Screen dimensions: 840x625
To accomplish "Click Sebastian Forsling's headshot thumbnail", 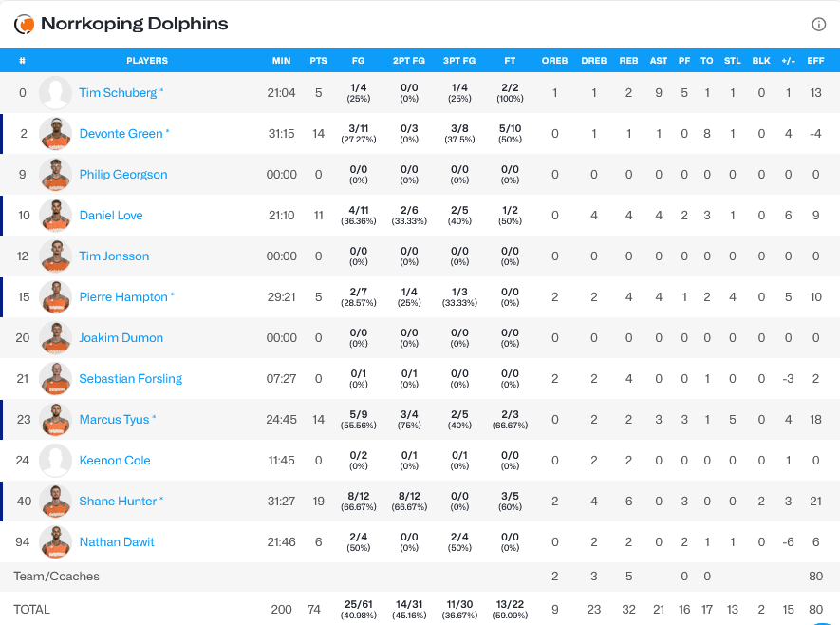I will (56, 379).
